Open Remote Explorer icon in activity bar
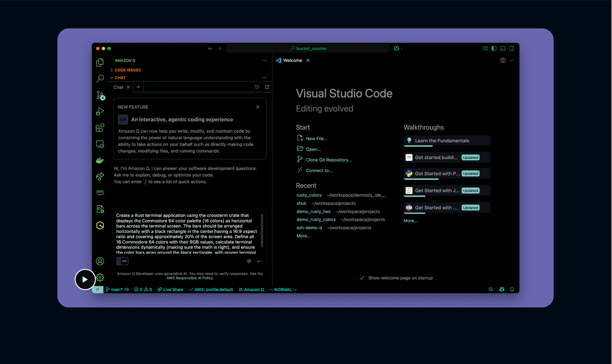612x364 pixels. tap(100, 144)
